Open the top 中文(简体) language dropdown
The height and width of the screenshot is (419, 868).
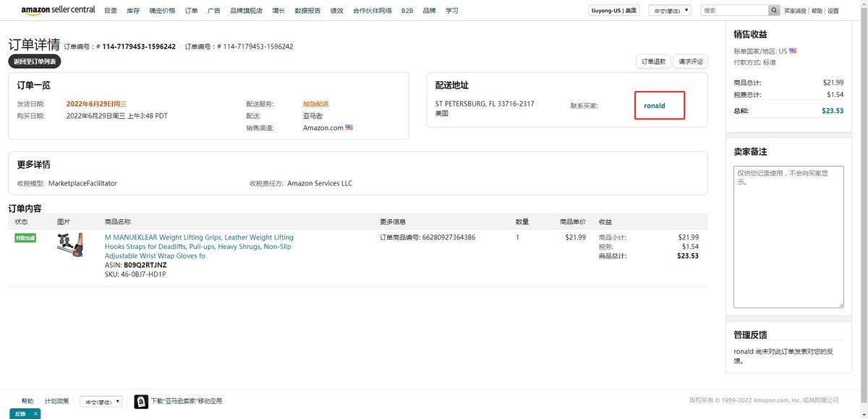click(670, 11)
